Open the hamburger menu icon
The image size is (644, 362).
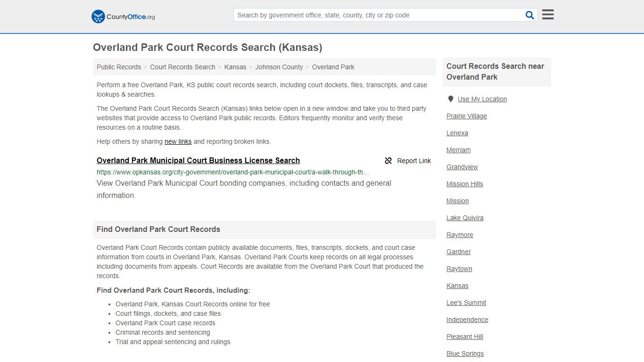tap(548, 15)
